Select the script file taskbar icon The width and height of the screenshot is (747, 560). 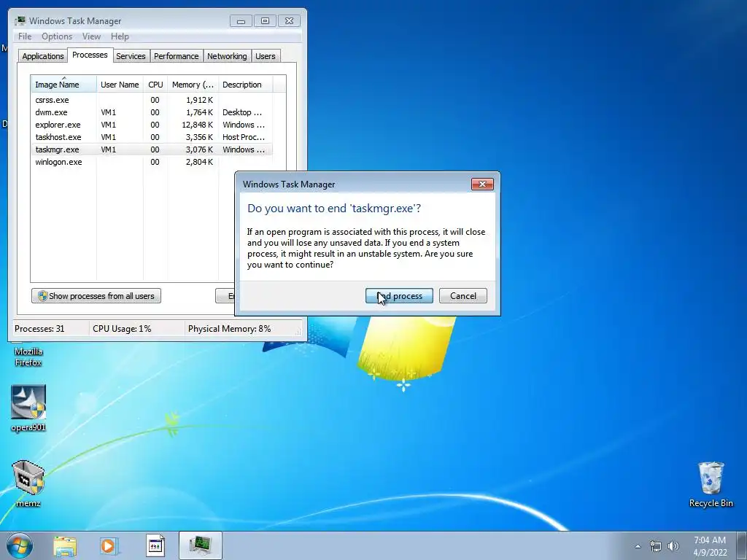click(x=155, y=545)
